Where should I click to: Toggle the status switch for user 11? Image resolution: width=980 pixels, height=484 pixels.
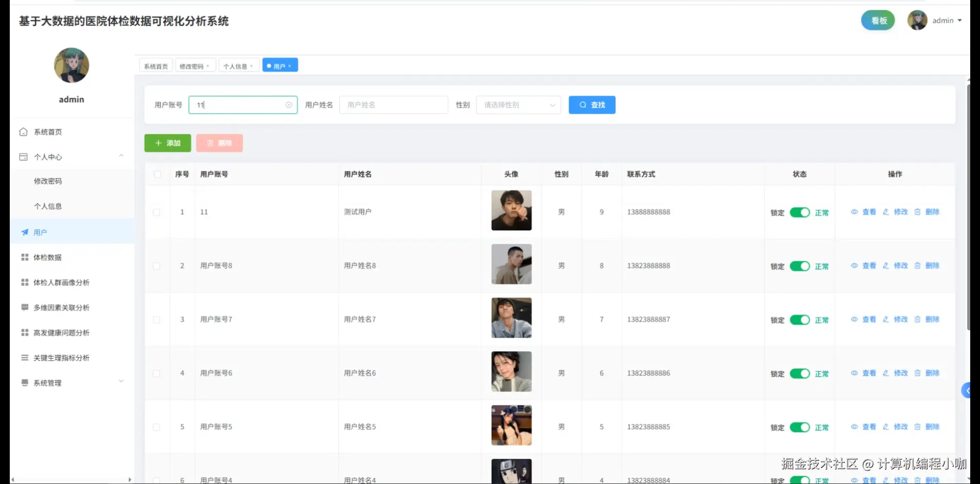800,212
